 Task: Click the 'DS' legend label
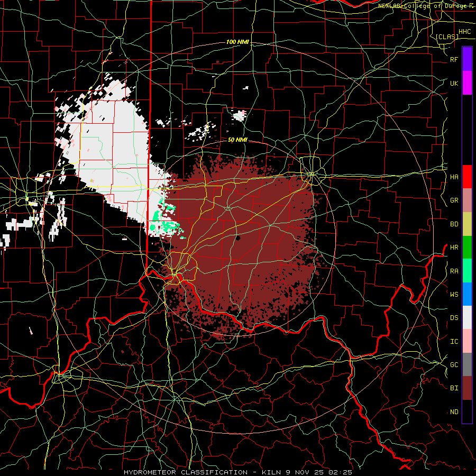[x=454, y=318]
